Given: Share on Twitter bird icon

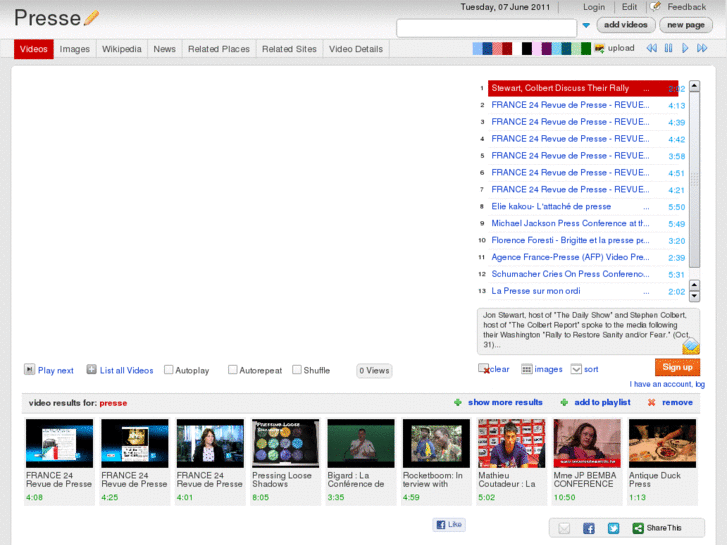Looking at the screenshot, I should click(x=613, y=528).
